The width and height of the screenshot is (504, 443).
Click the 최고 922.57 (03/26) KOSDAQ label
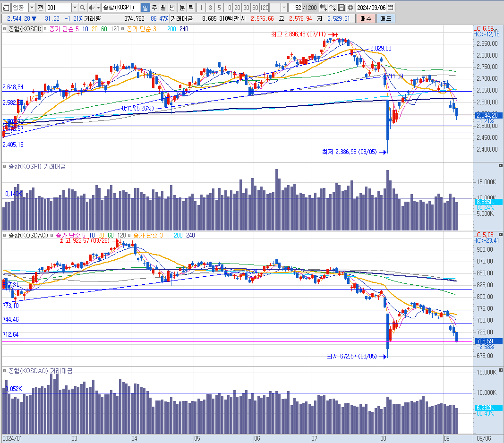click(84, 240)
